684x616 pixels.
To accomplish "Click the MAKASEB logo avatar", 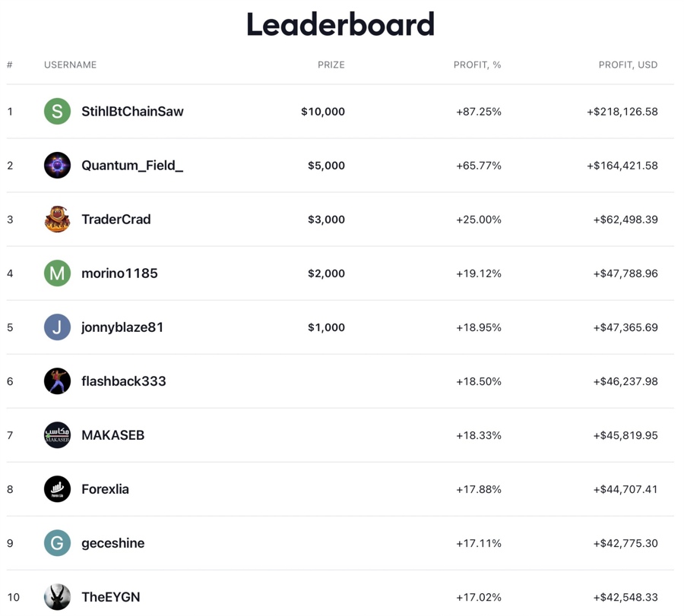I will 57,435.
